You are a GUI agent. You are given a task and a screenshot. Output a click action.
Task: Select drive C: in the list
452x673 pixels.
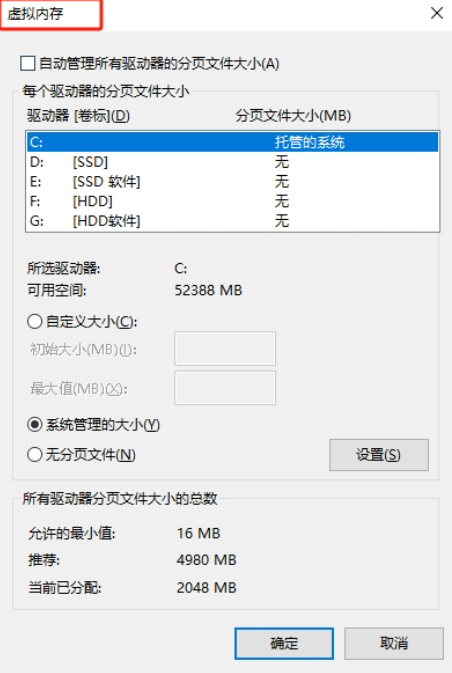click(233, 142)
